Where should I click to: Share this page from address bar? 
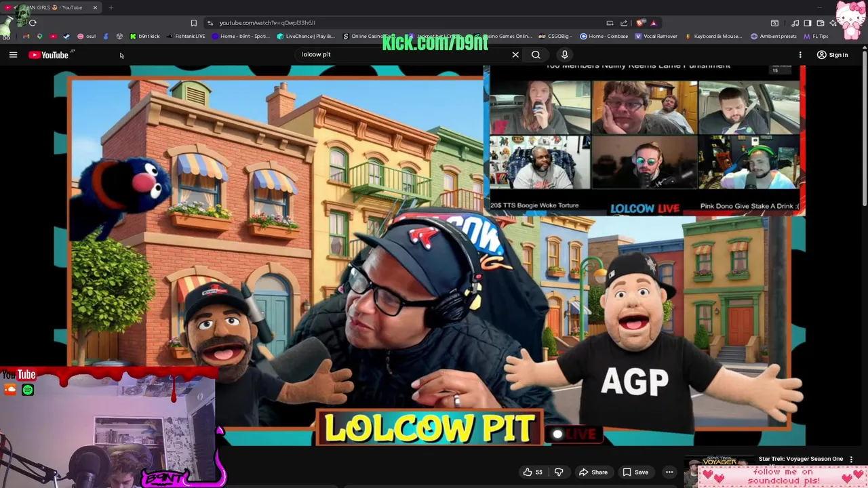point(624,22)
